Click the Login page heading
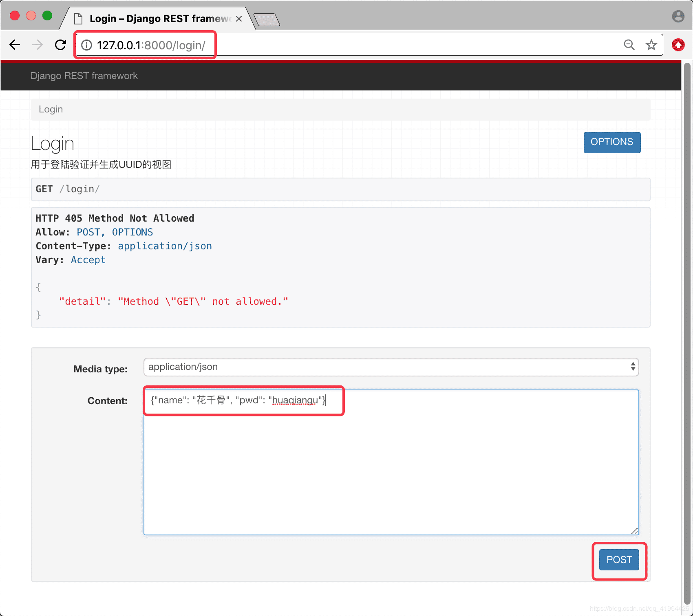 click(52, 144)
